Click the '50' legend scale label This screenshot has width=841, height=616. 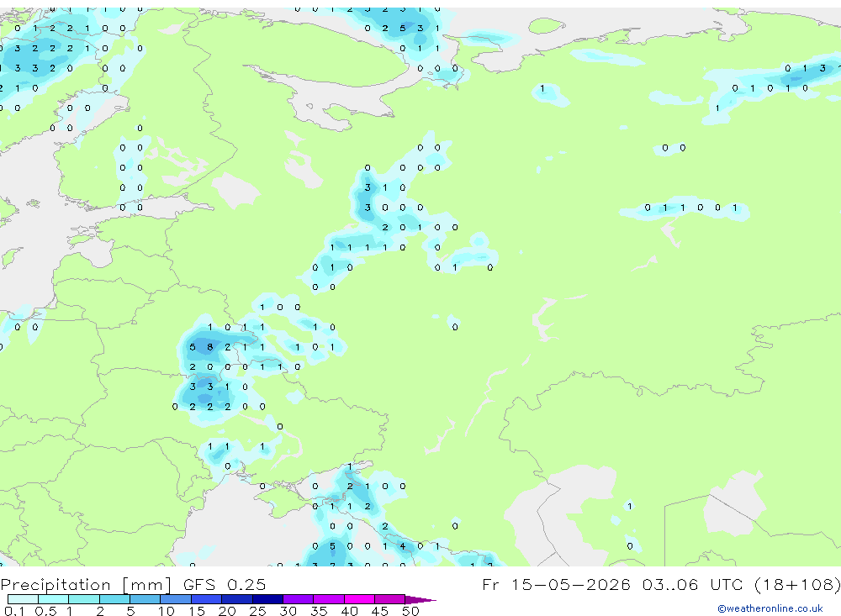tap(410, 611)
